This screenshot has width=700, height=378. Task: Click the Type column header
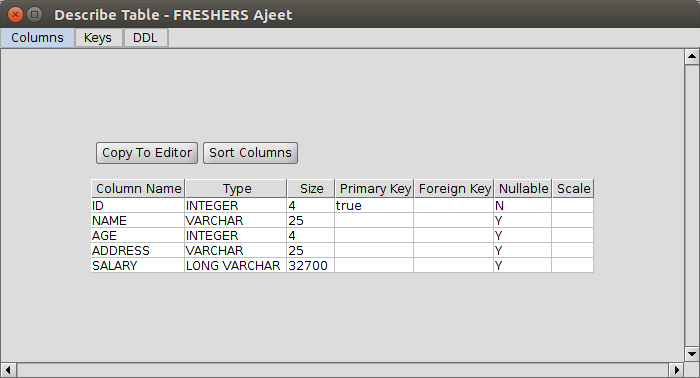click(236, 189)
